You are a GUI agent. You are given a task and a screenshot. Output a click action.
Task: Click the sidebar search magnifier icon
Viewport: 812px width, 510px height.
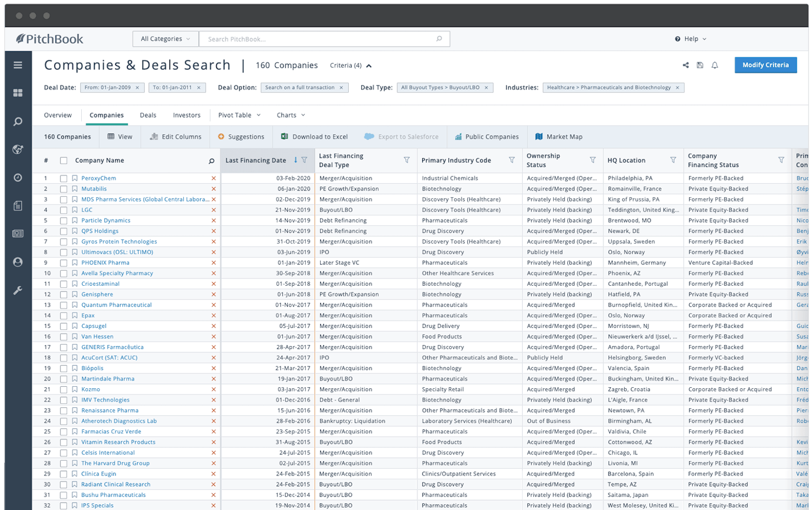[x=18, y=122]
